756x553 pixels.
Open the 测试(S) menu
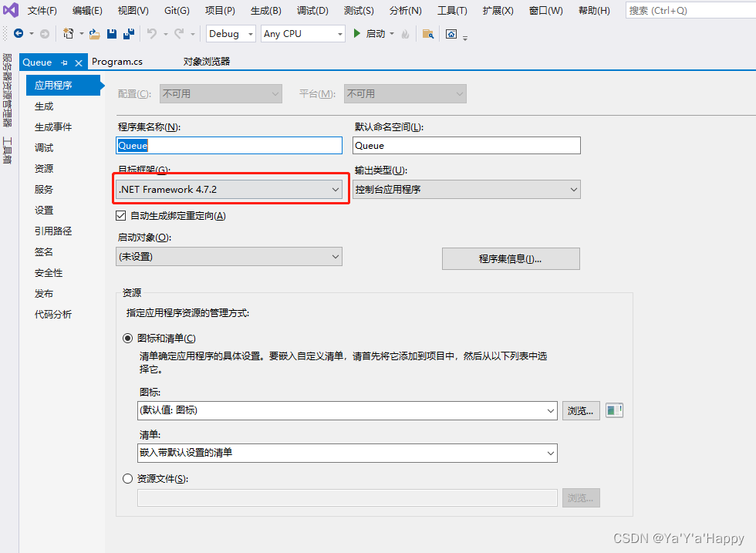[359, 11]
